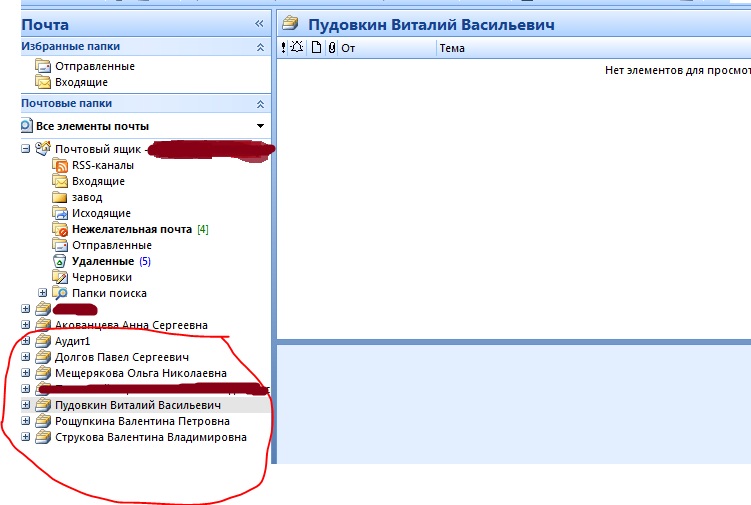Select Акованцева Анна Сергеевна mailbox
Image resolution: width=751 pixels, height=505 pixels.
click(x=131, y=325)
